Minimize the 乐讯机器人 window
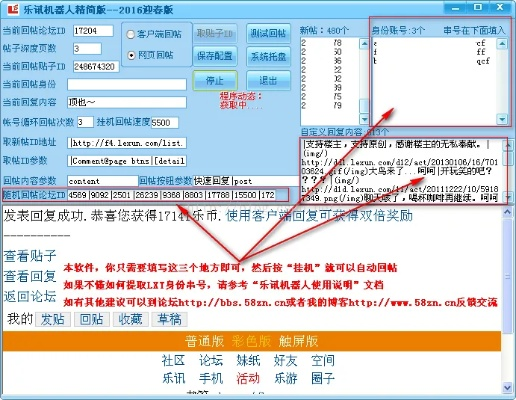 coord(456,7)
